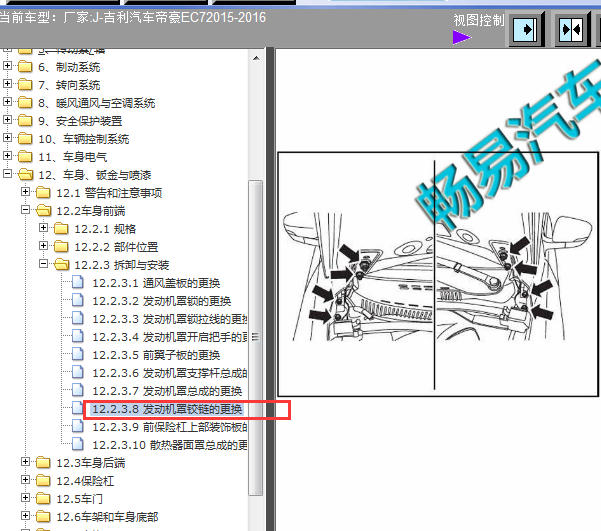
Task: Click the purple play arrow under 视图控制
Action: pyautogui.click(x=462, y=38)
